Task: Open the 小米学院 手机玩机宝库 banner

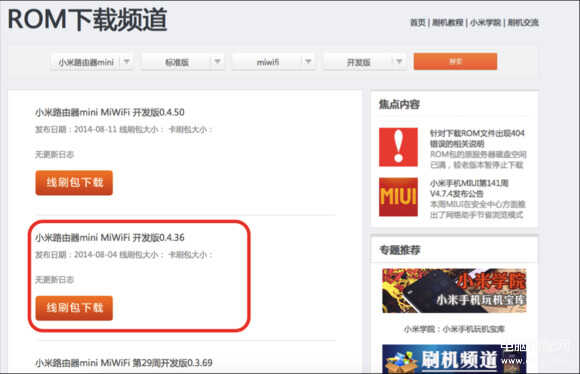Action: pos(454,291)
